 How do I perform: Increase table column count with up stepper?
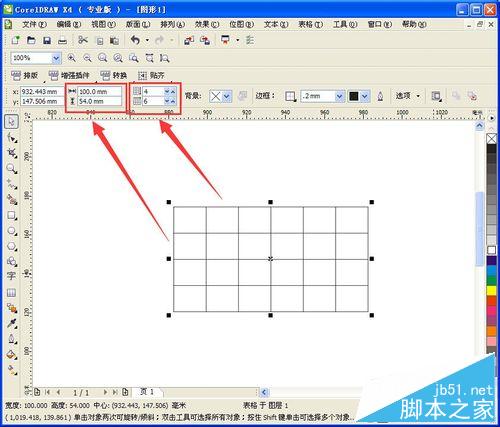click(173, 101)
